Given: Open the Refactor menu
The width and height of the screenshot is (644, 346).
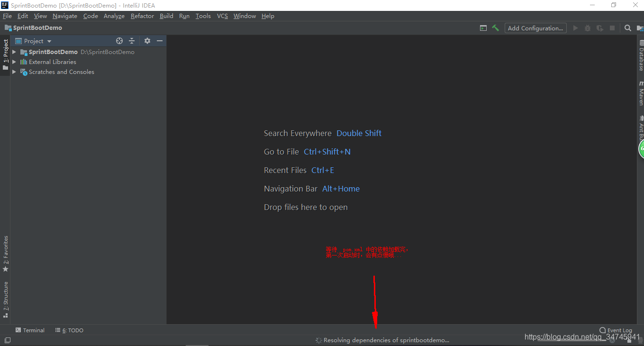Looking at the screenshot, I should click(x=142, y=16).
